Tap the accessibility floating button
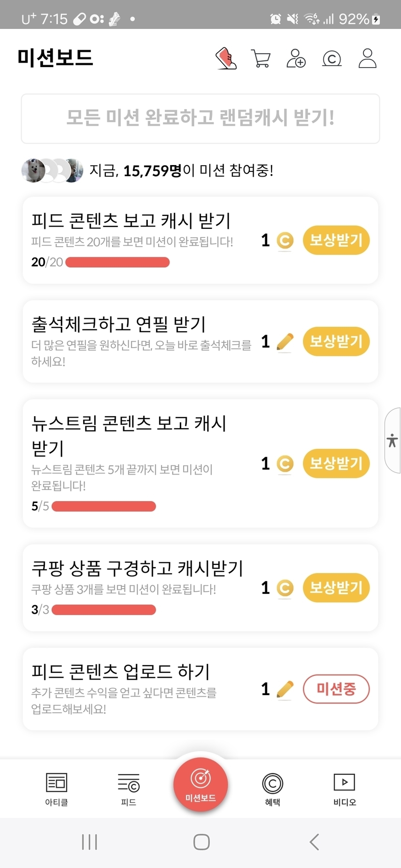 click(x=392, y=440)
